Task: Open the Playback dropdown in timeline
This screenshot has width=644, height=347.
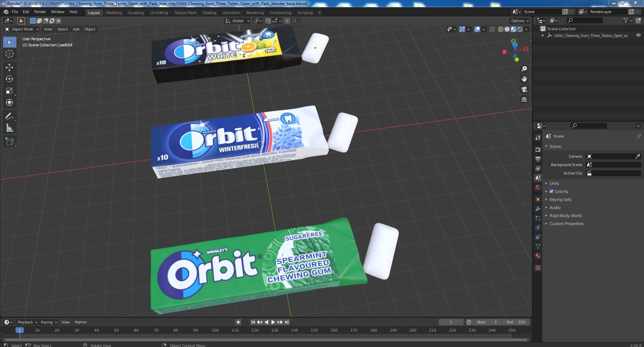Action: tap(27, 322)
